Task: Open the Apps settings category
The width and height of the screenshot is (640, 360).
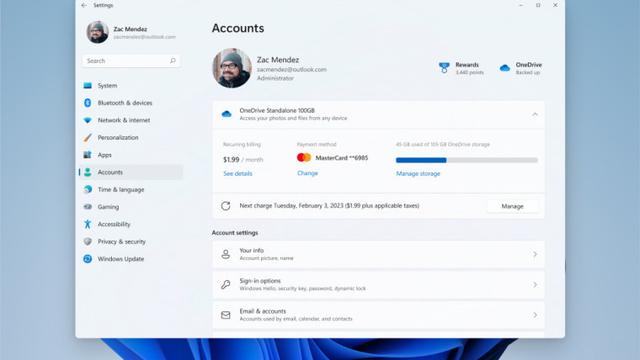Action: [x=131, y=155]
